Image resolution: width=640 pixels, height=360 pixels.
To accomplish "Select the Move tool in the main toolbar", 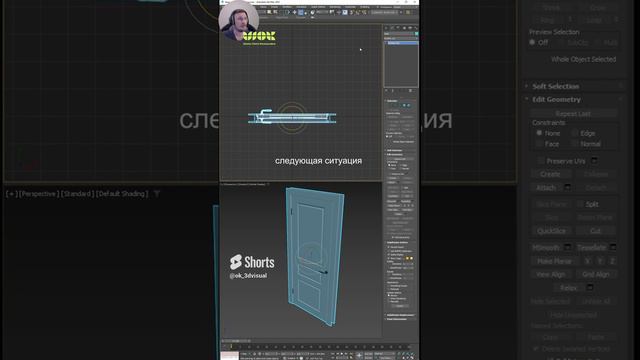I will [294, 13].
